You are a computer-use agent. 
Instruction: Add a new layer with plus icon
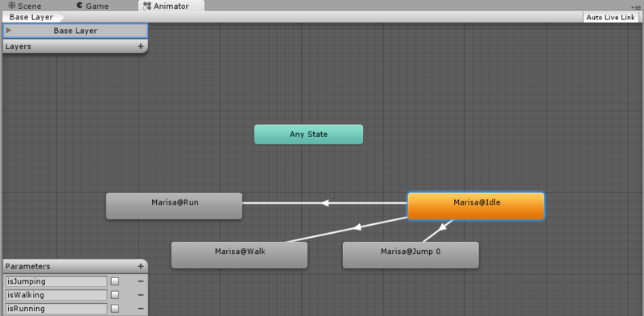pos(140,47)
